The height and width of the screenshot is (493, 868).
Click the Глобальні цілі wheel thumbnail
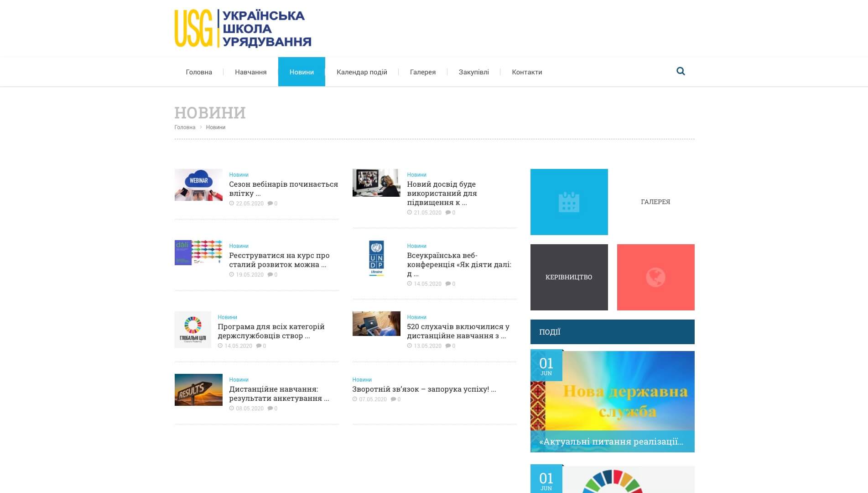point(192,330)
